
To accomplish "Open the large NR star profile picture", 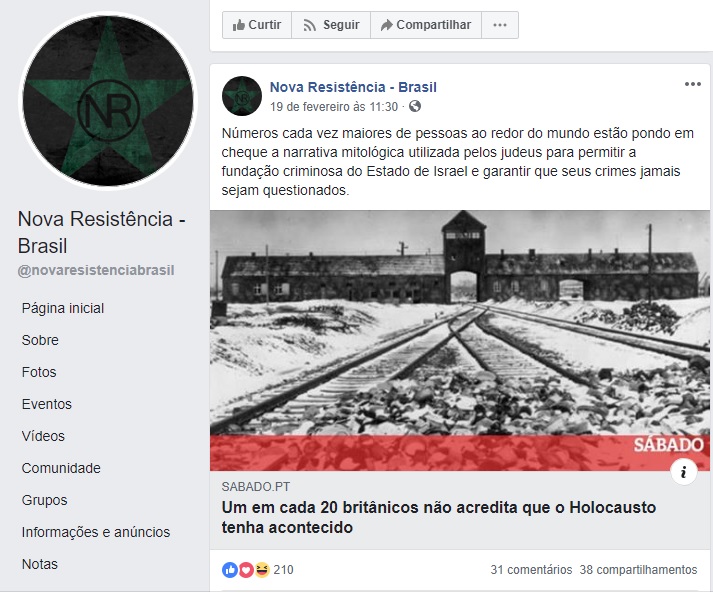I will (108, 101).
